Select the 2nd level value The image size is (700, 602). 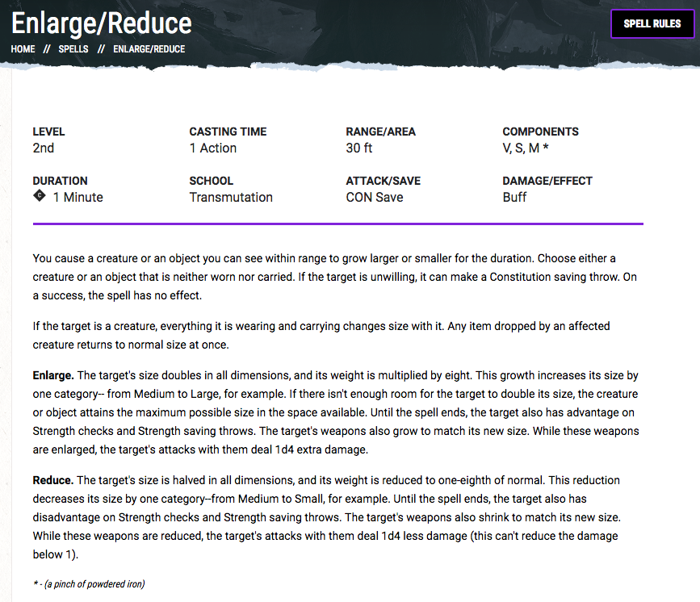[x=44, y=148]
